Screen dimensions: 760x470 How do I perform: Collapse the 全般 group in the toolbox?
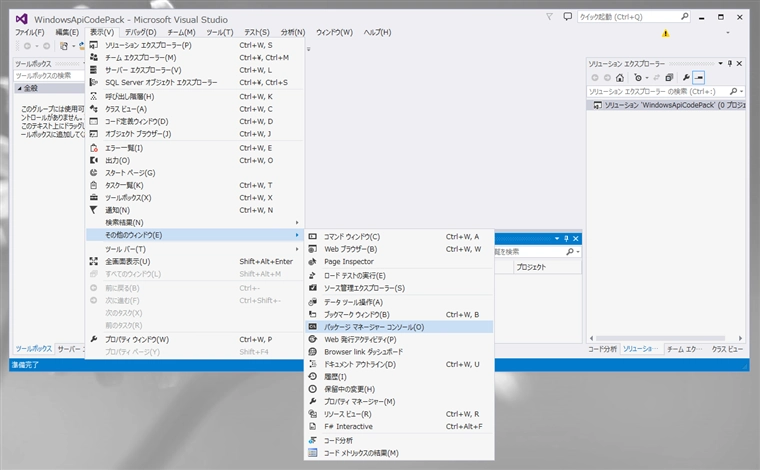pyautogui.click(x=20, y=88)
